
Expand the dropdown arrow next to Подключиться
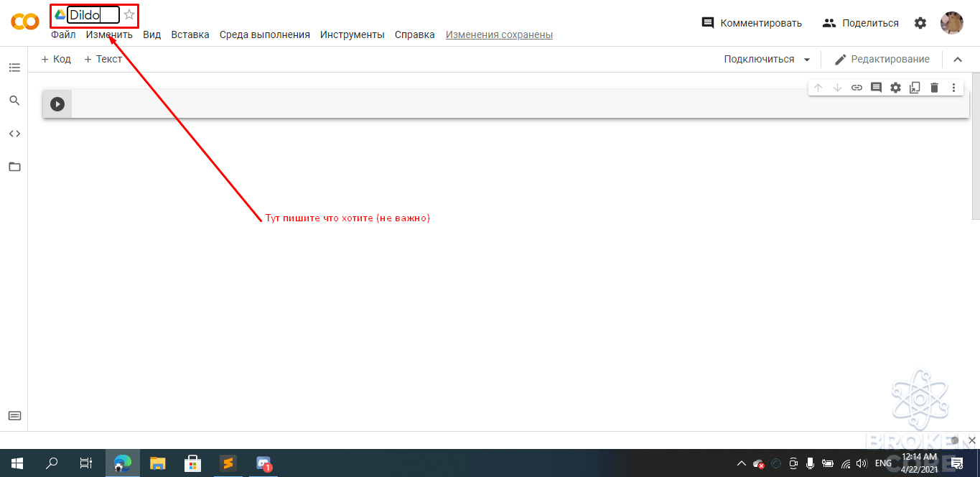click(807, 60)
